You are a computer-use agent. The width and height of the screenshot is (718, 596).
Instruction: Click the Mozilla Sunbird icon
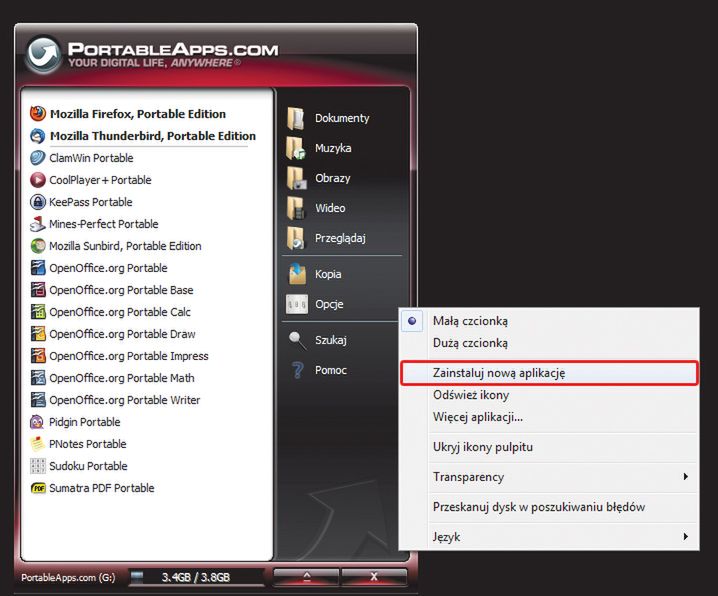click(x=38, y=245)
